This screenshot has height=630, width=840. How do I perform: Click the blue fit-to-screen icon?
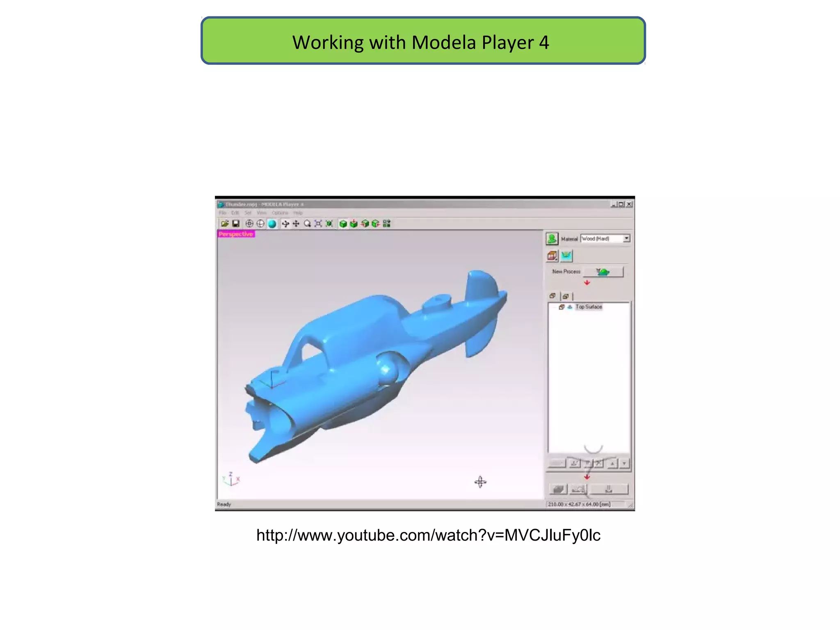[318, 224]
